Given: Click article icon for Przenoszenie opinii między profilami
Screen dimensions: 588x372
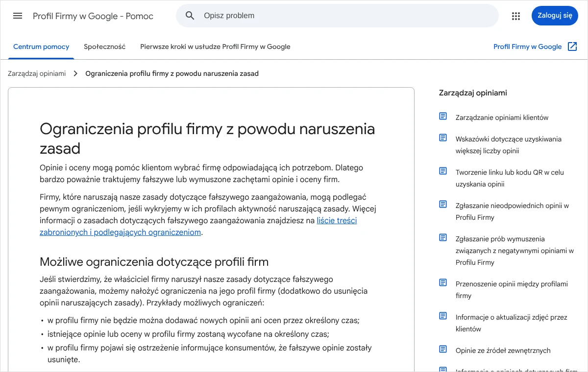Looking at the screenshot, I should click(x=443, y=283).
